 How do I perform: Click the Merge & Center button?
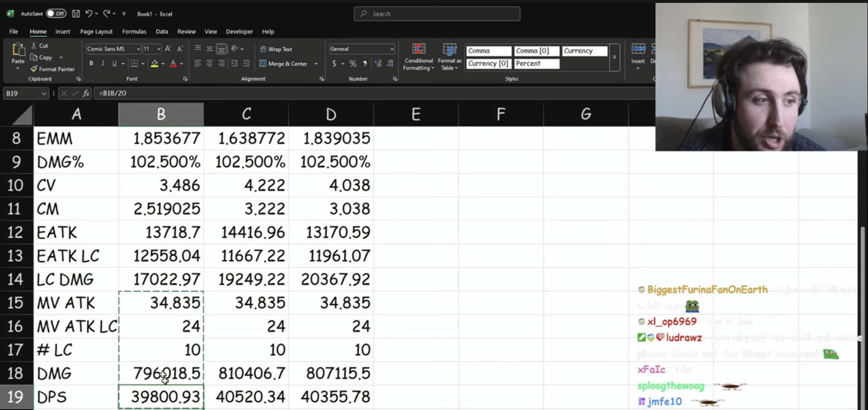[x=283, y=63]
